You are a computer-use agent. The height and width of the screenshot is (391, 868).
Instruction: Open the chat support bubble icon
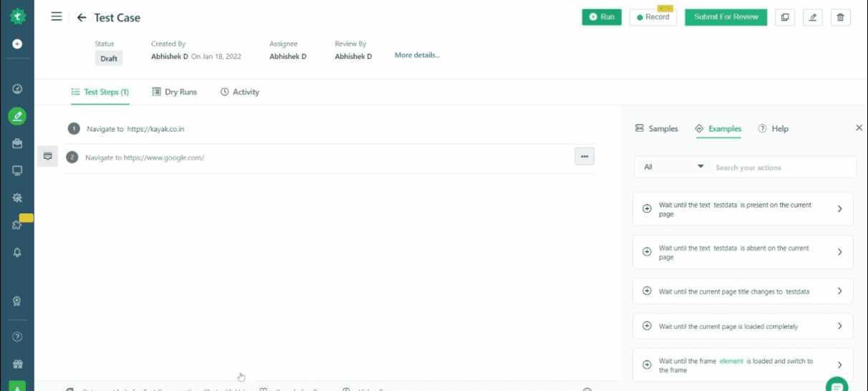coord(836,385)
